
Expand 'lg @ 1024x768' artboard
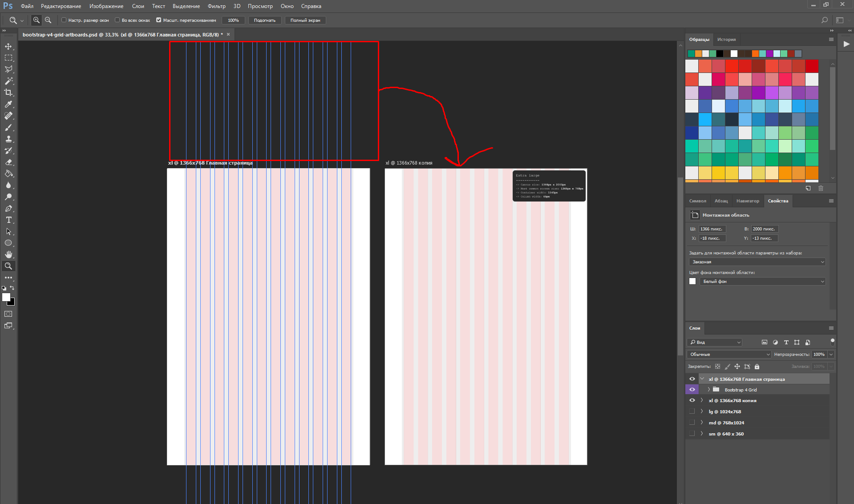[702, 411]
